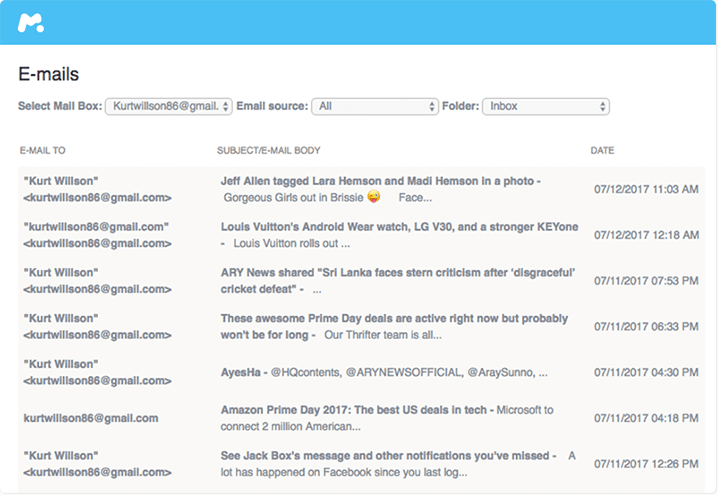Click the DATE column header
This screenshot has height=495, width=718.
(602, 150)
